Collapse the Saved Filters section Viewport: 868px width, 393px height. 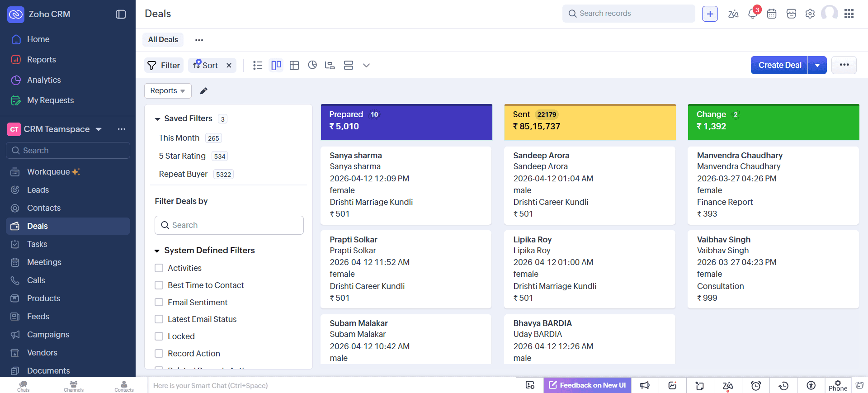pos(157,119)
